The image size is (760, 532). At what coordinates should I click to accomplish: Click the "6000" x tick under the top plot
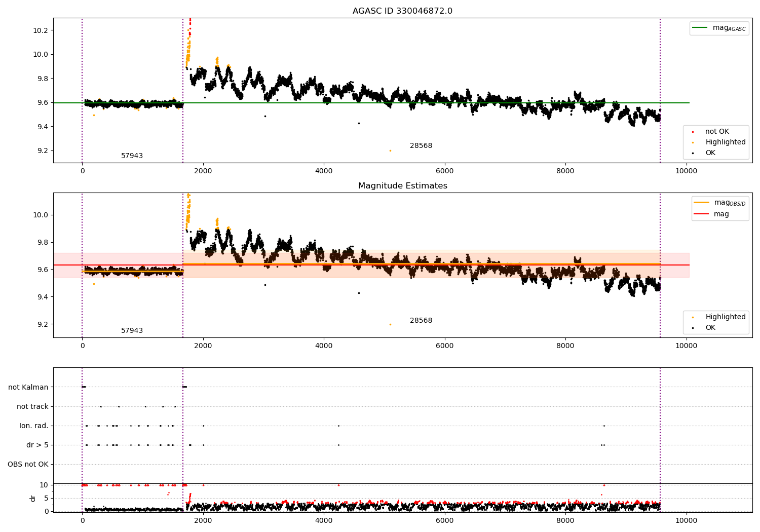[x=444, y=171]
